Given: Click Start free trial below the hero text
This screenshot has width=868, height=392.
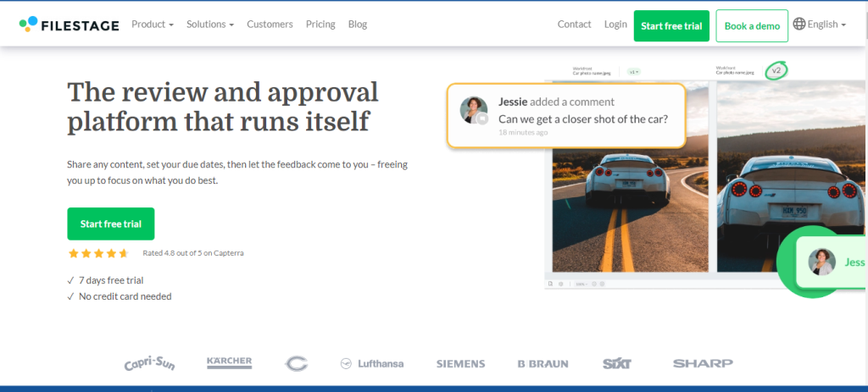Looking at the screenshot, I should (x=111, y=224).
